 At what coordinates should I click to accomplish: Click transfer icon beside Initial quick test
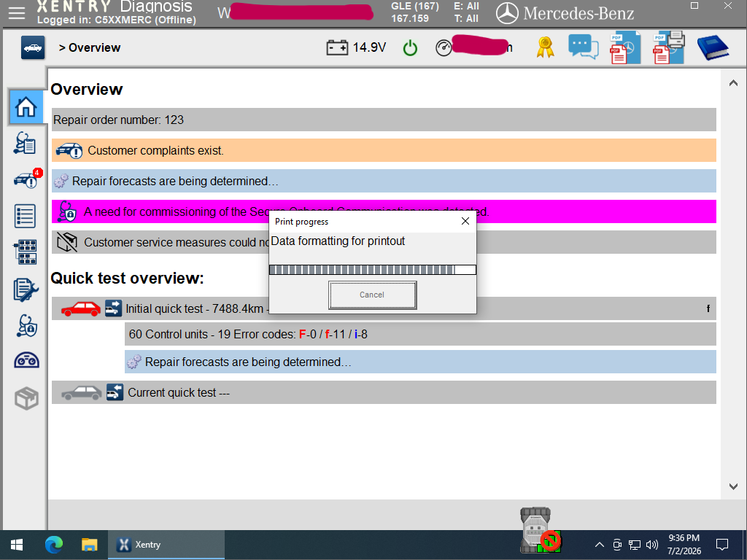click(x=113, y=308)
